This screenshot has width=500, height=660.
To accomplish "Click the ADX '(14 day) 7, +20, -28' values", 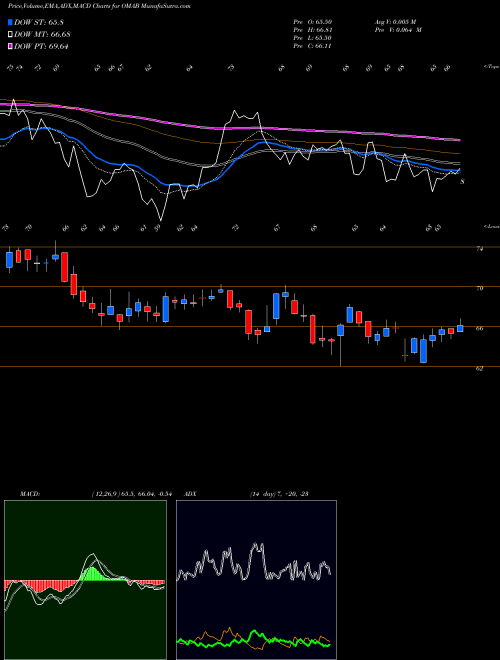I will tap(279, 494).
